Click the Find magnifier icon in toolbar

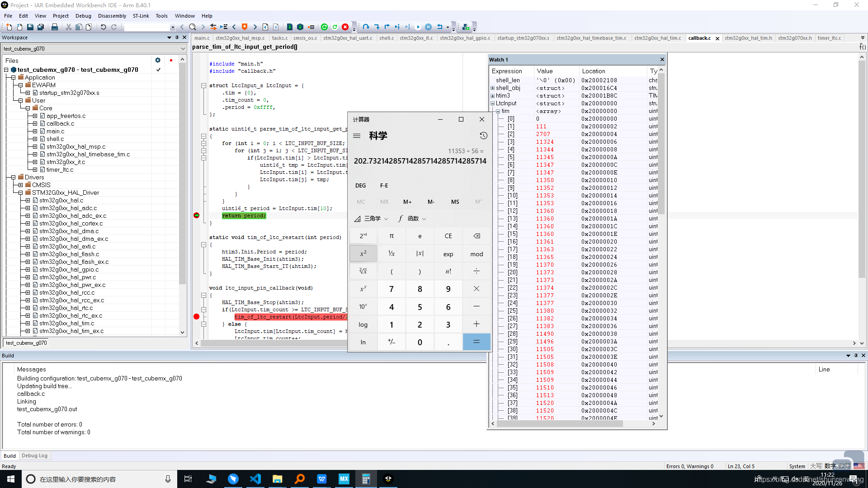193,27
